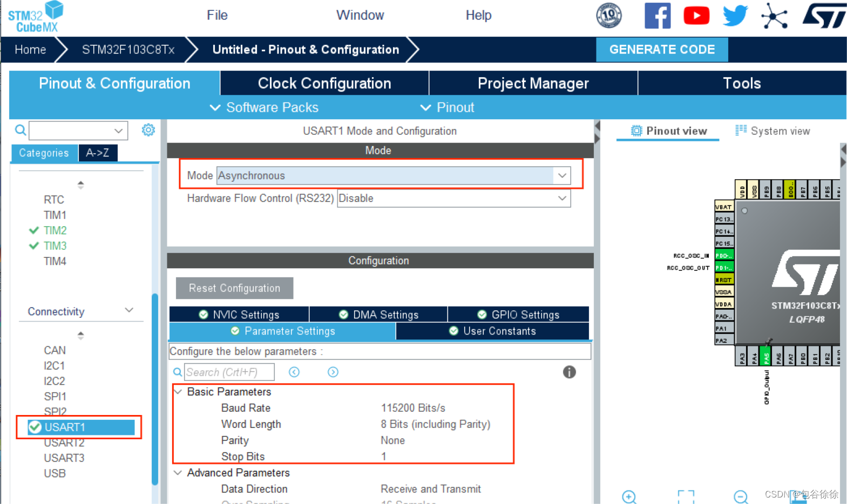Viewport: 847px width, 504px height.
Task: Open Parameter Settings tab
Action: (x=283, y=331)
